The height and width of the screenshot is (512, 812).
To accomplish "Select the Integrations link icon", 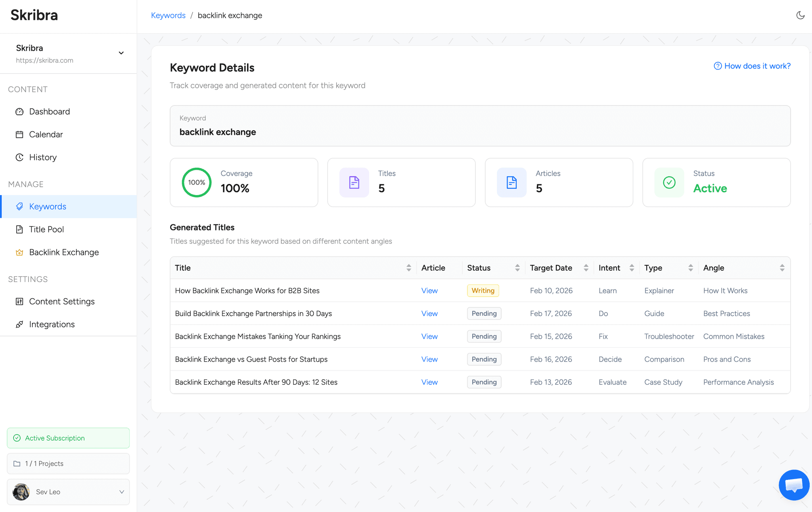I will click(x=19, y=324).
